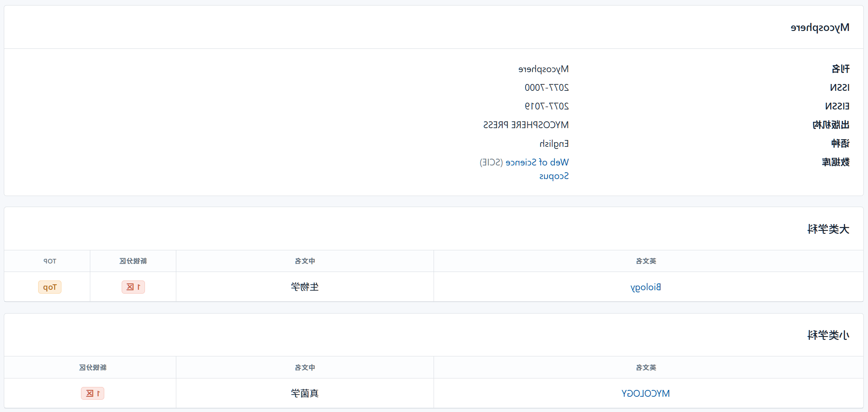Image resolution: width=868 pixels, height=412 pixels.
Task: Select the publisher text MYCOSPHERE PRESS
Action: [x=526, y=125]
